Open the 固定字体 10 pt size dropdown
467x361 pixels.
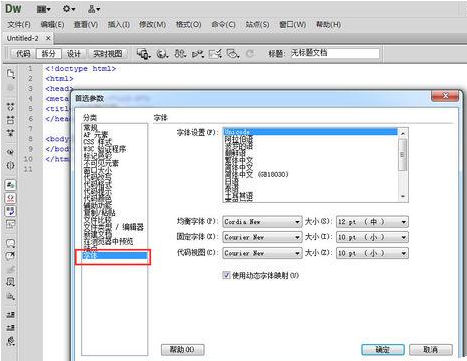click(x=372, y=237)
